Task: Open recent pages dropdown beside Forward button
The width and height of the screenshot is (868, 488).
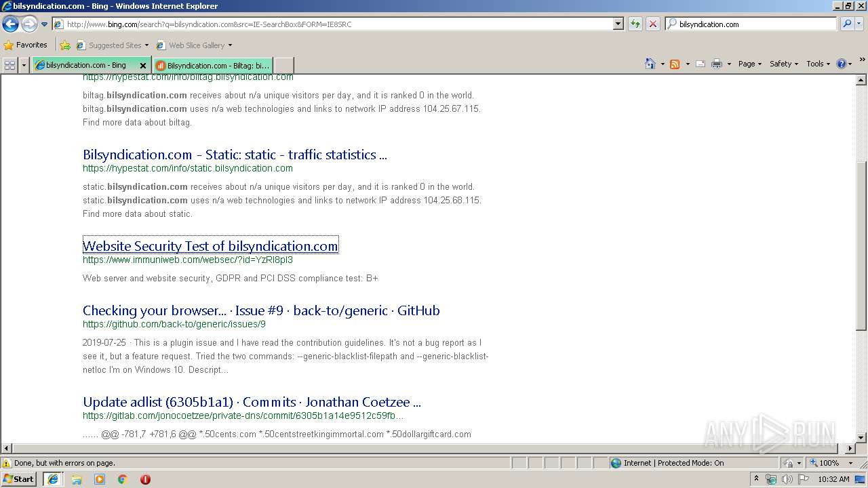Action: pos(44,24)
